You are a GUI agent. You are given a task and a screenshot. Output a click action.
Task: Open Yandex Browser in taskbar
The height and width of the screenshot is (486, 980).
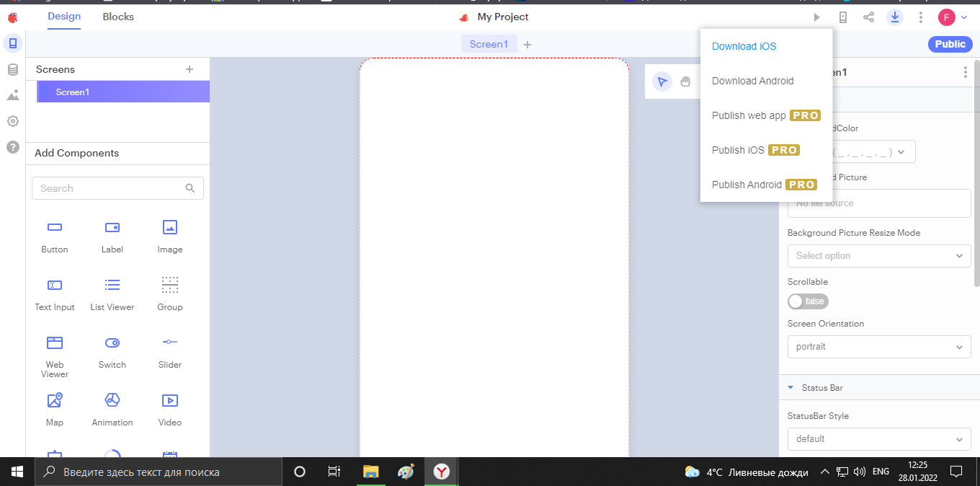(441, 472)
